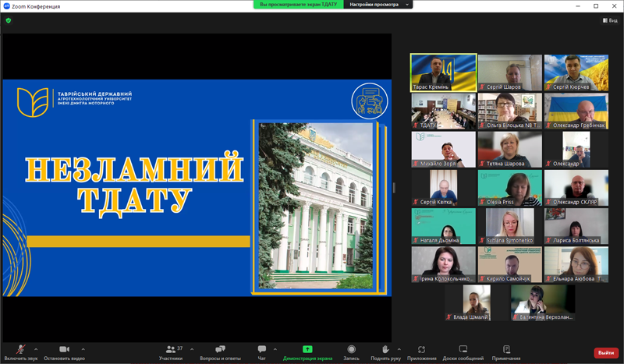Click muted mic icon on Олександр СКЛЯР tile
This screenshot has width=624, height=364.
pos(548,202)
